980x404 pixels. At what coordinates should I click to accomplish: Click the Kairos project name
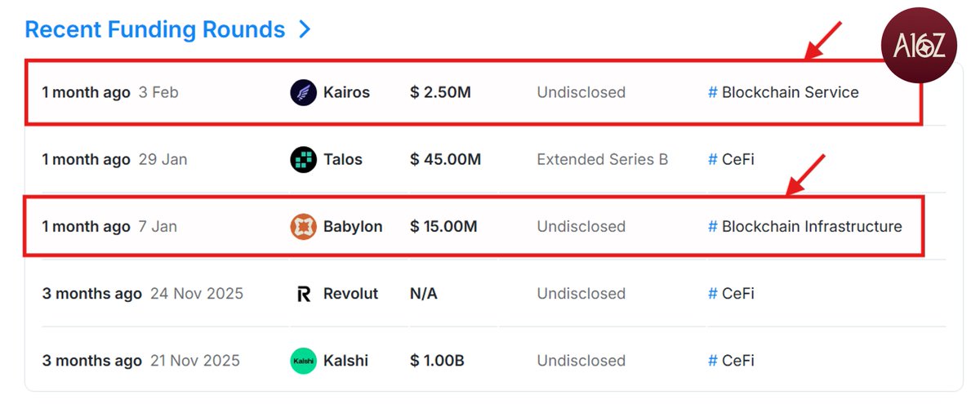coord(348,92)
